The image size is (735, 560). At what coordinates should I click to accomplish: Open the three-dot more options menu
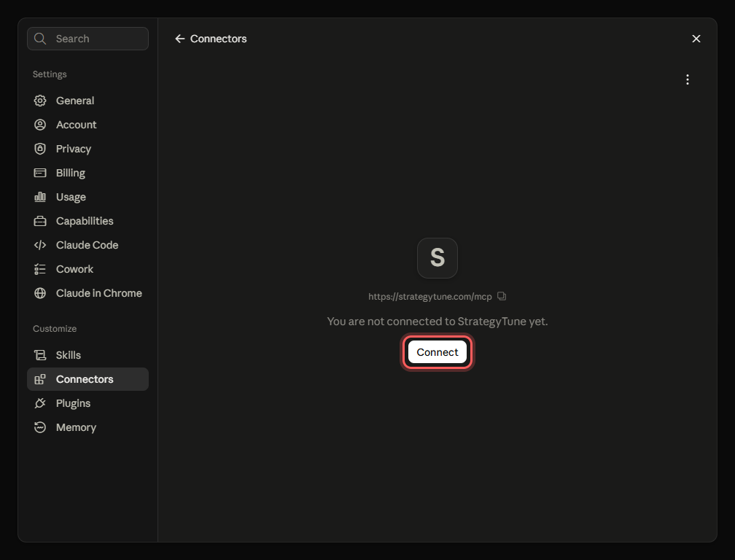click(x=687, y=79)
